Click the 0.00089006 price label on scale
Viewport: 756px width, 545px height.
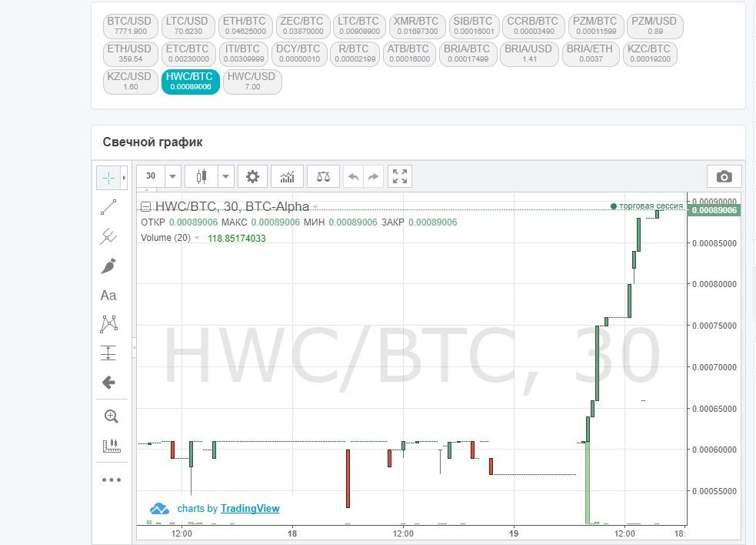tap(714, 210)
